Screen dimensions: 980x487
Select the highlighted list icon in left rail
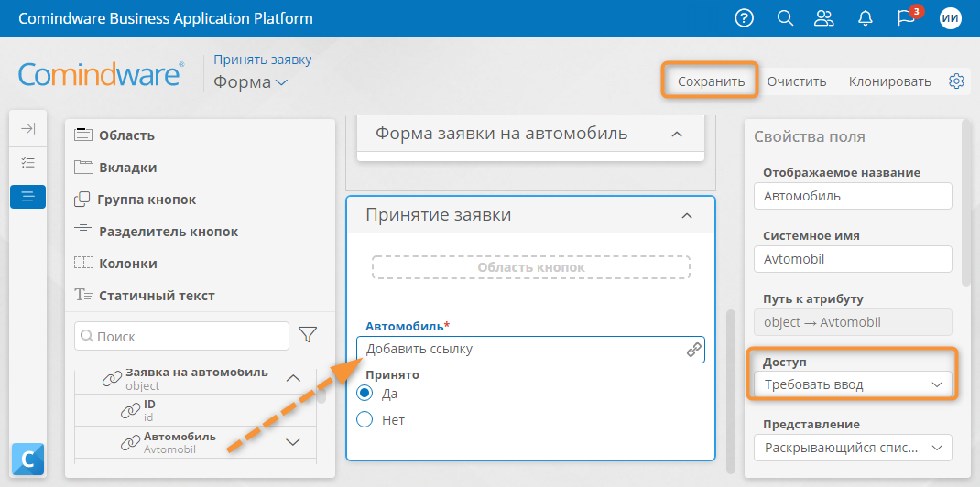point(27,197)
